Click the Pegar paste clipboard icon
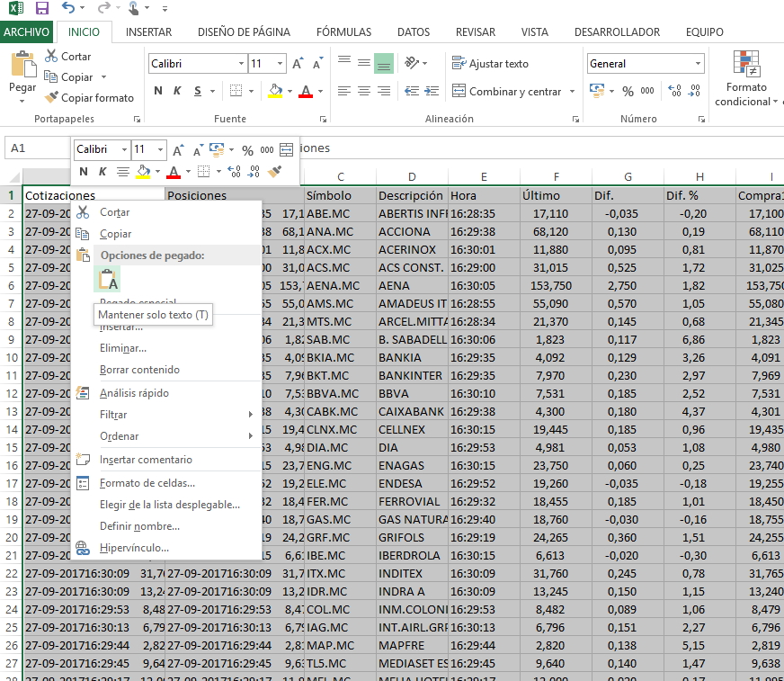The image size is (784, 681). pyautogui.click(x=23, y=65)
